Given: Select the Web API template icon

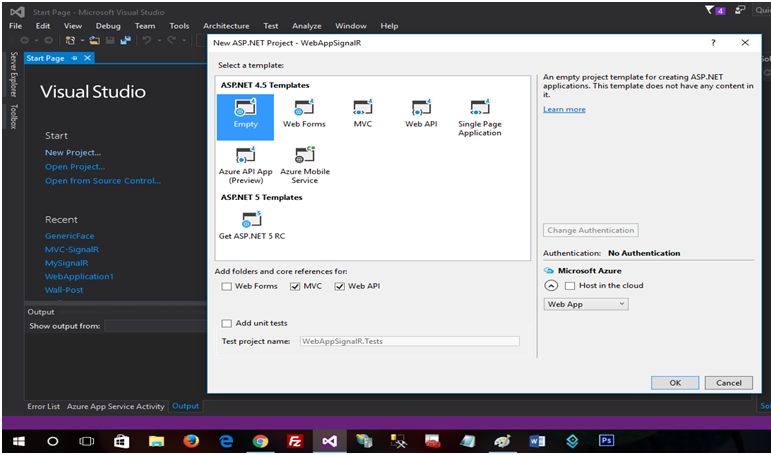Looking at the screenshot, I should coord(421,107).
